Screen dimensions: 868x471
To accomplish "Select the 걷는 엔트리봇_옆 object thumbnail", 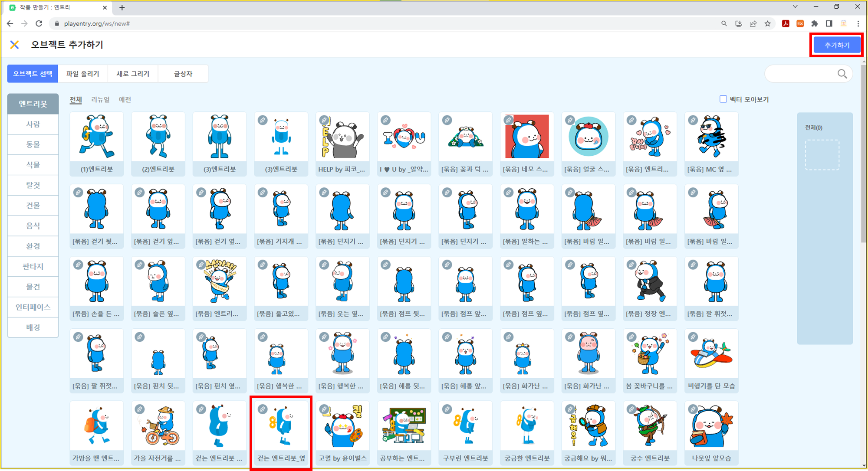I will click(281, 427).
